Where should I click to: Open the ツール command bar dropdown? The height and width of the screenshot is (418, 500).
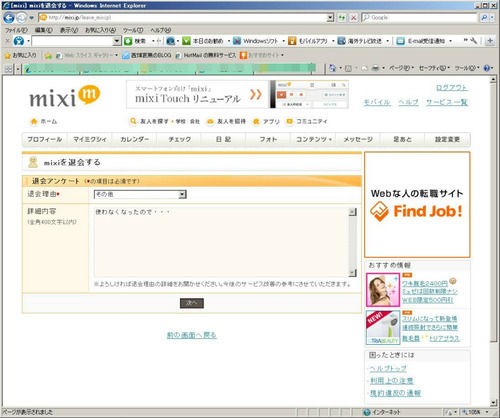[467, 68]
